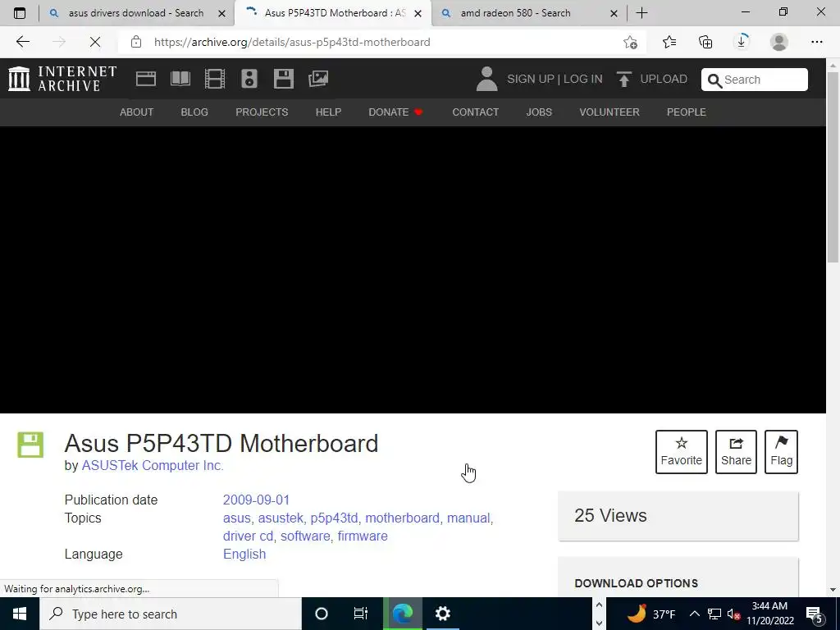Open the firmware topic link
This screenshot has width=840, height=630.
pyautogui.click(x=363, y=536)
